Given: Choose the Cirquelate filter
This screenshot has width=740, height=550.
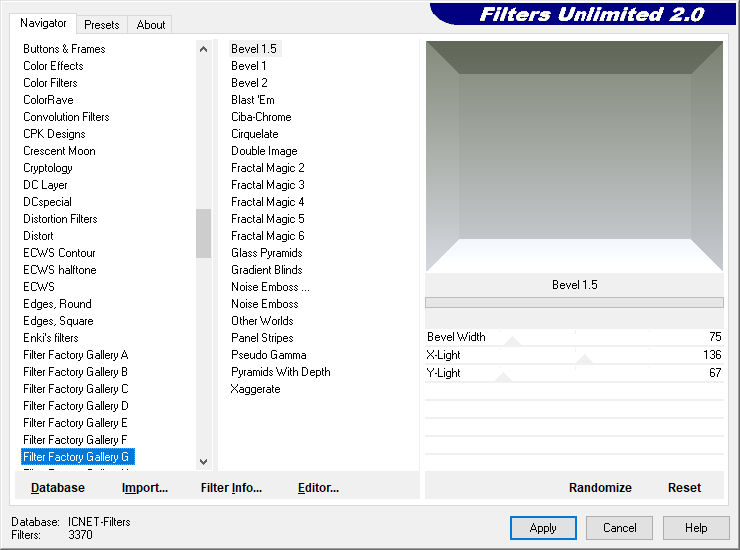Looking at the screenshot, I should [x=255, y=134].
